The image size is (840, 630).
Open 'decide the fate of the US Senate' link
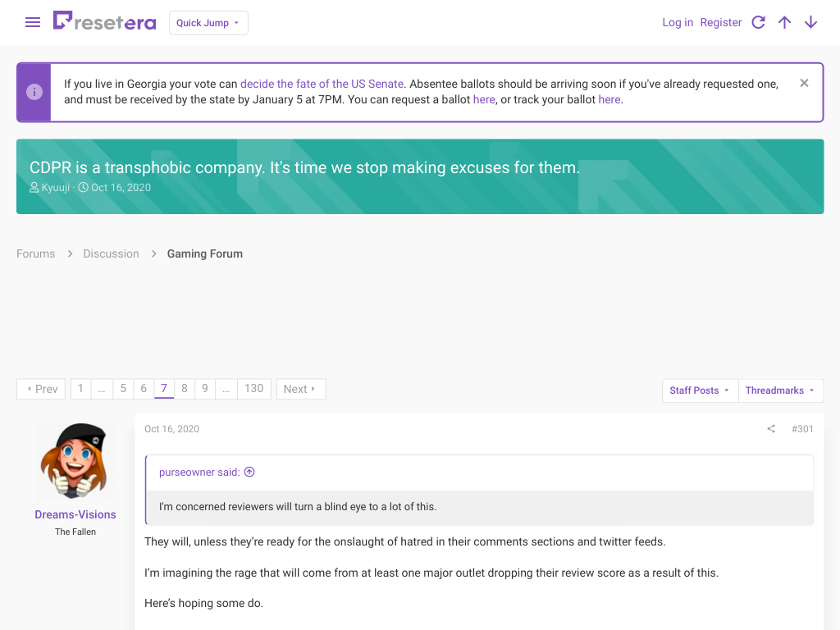tap(322, 84)
